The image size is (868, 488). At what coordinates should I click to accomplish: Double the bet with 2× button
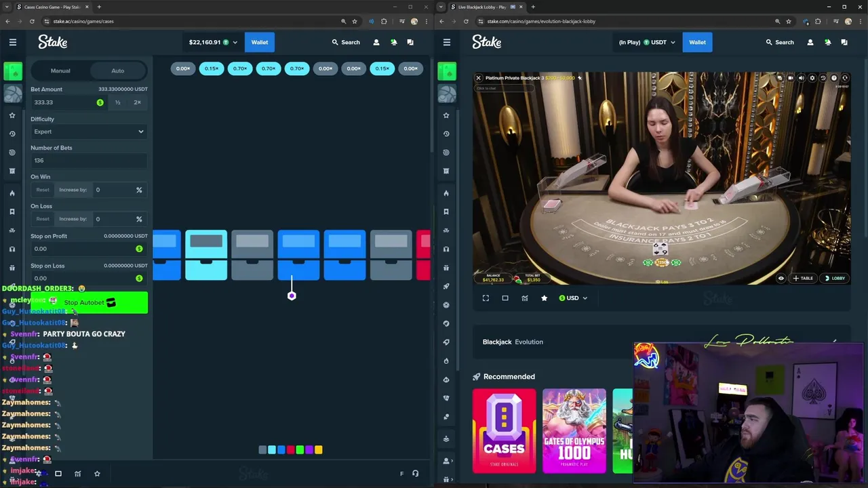138,102
